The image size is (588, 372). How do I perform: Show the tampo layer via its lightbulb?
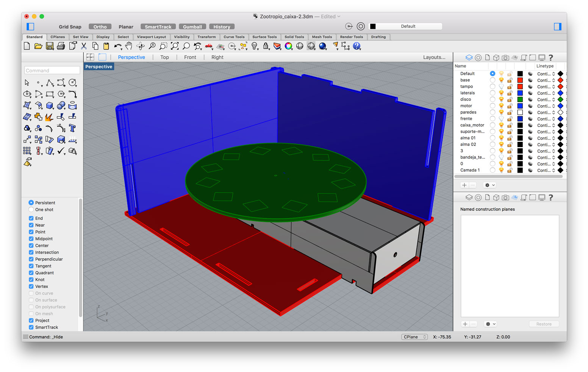pyautogui.click(x=501, y=87)
